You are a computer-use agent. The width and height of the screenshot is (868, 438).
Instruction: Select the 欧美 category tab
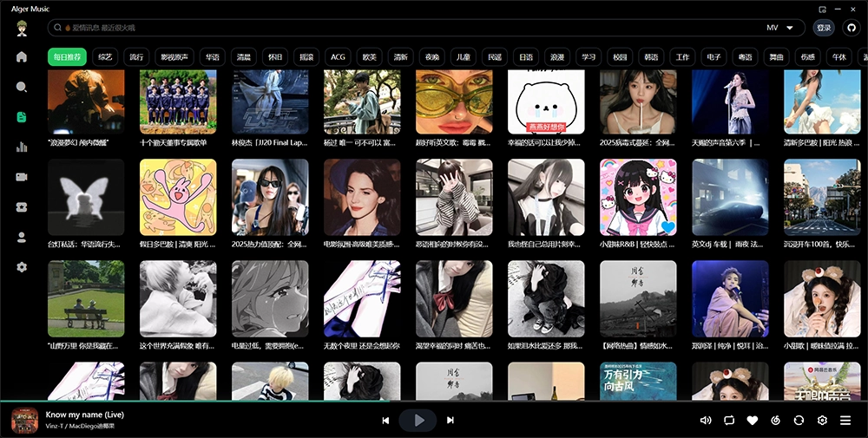[369, 57]
